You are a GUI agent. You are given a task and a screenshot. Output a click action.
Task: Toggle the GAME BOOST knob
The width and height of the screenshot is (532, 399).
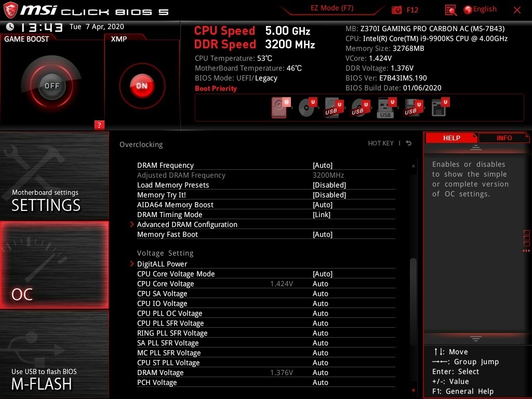[51, 86]
